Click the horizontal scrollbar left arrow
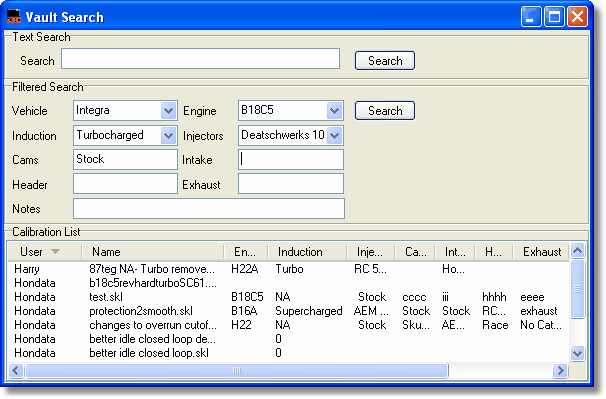 (x=15, y=370)
